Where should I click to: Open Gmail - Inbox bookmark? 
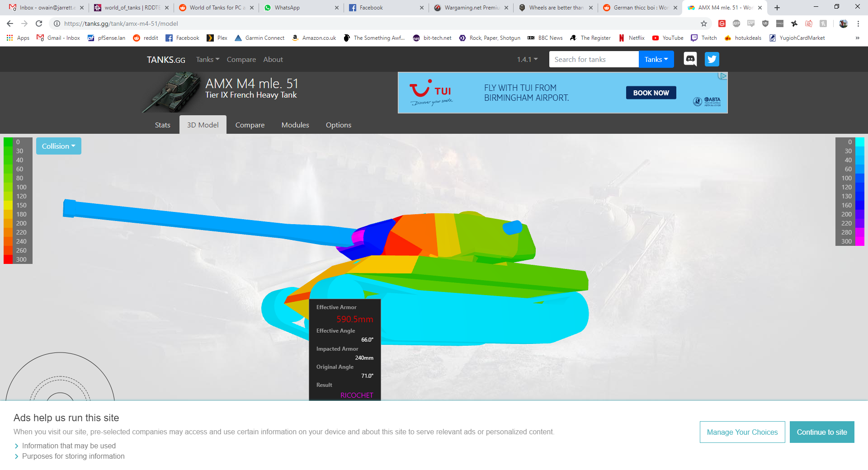tap(58, 38)
